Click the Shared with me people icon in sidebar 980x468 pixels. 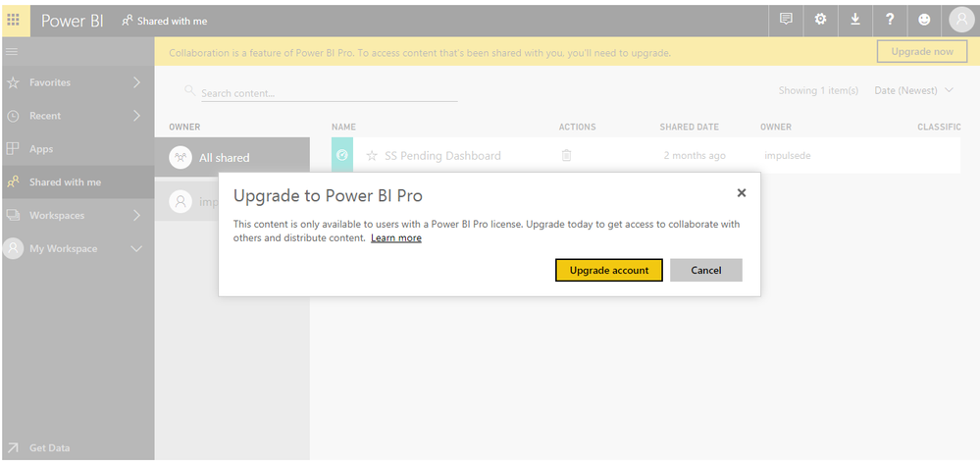[x=13, y=182]
